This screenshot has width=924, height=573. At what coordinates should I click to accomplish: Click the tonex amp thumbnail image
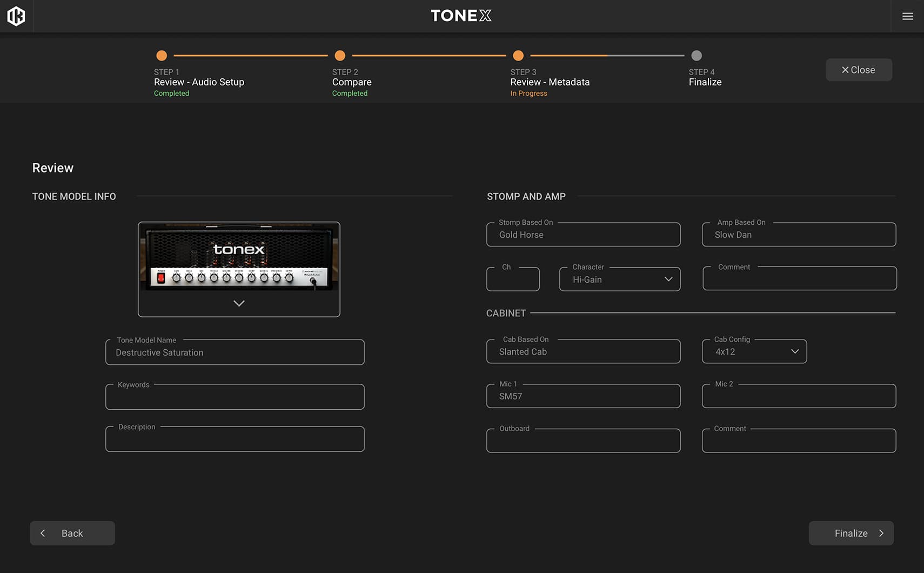(239, 257)
